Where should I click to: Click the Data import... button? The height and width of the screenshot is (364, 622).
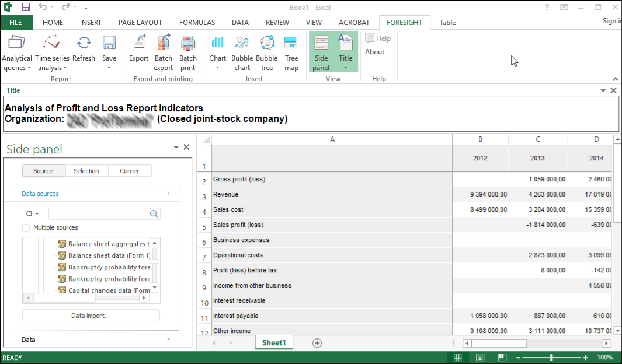pos(91,316)
